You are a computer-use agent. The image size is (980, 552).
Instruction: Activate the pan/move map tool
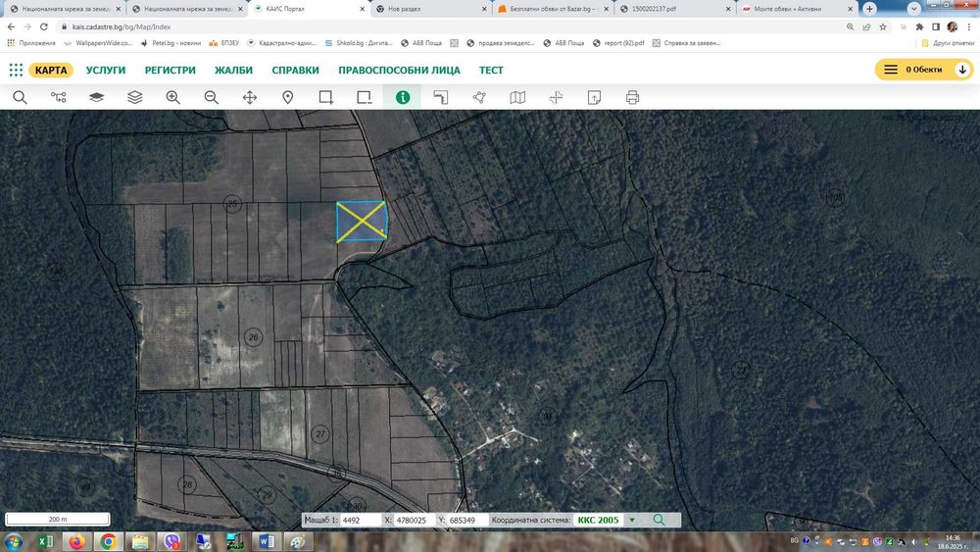click(x=250, y=97)
